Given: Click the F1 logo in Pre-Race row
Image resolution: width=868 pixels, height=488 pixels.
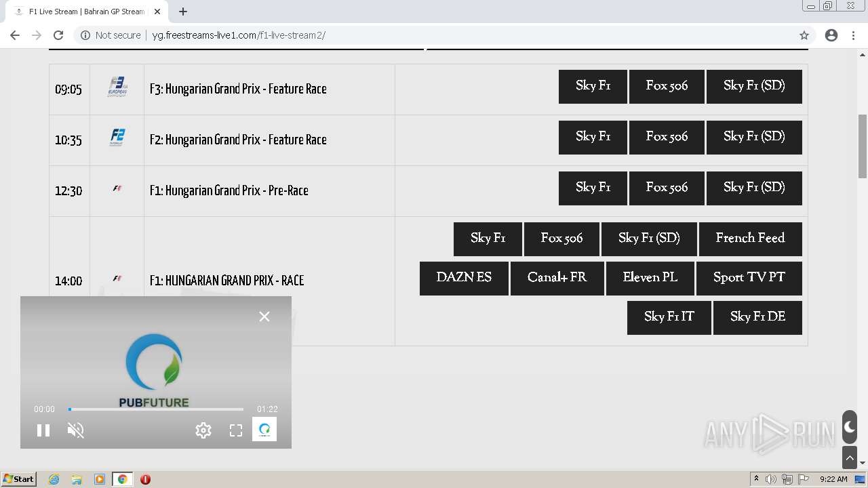Looking at the screenshot, I should (x=117, y=189).
